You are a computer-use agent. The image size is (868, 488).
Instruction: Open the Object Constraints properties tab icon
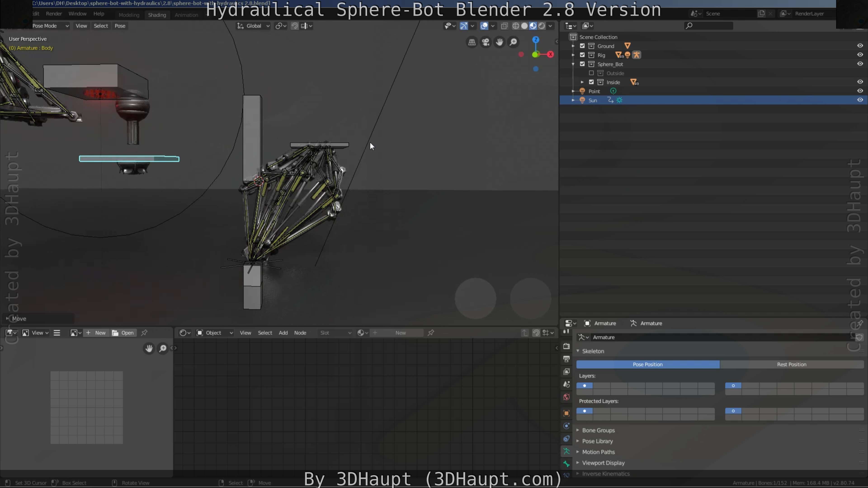tap(566, 439)
